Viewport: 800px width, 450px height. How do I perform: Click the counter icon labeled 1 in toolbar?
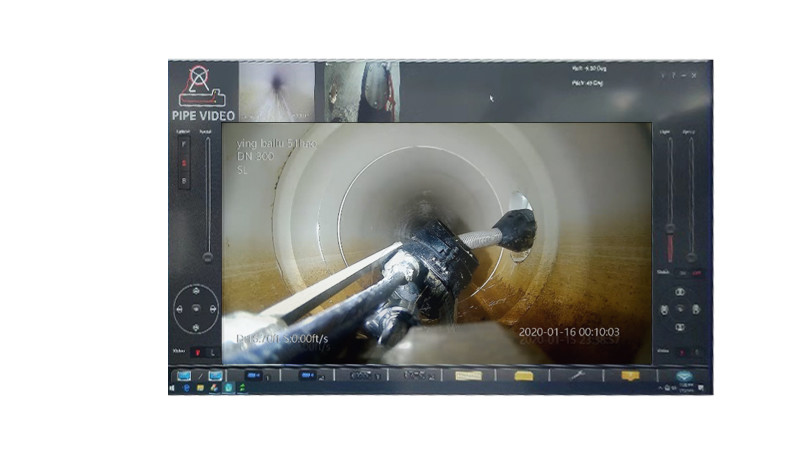pyautogui.click(x=362, y=376)
